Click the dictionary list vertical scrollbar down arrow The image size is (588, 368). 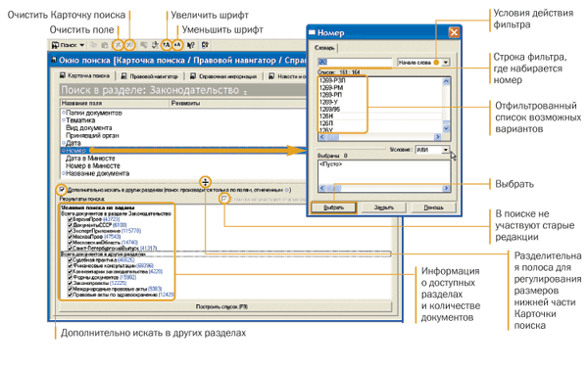pyautogui.click(x=446, y=128)
